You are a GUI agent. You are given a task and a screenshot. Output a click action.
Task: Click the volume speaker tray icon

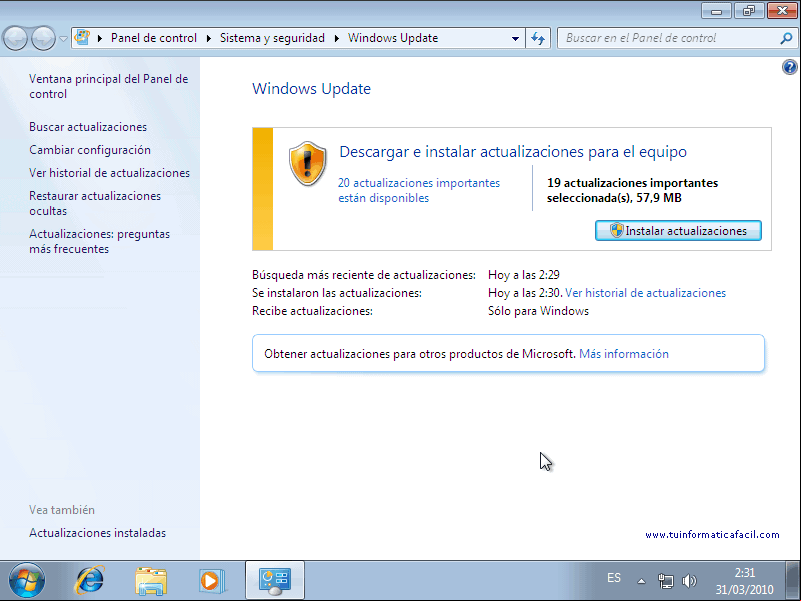(689, 581)
